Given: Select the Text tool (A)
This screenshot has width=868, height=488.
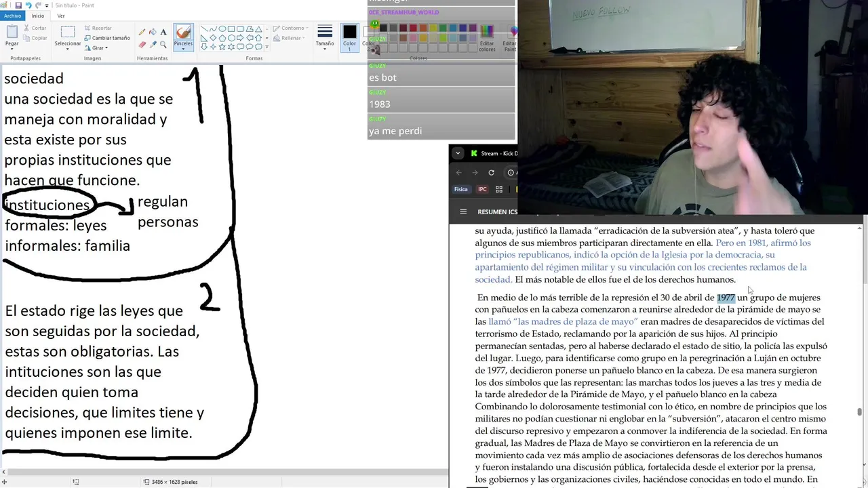Looking at the screenshot, I should 163,32.
